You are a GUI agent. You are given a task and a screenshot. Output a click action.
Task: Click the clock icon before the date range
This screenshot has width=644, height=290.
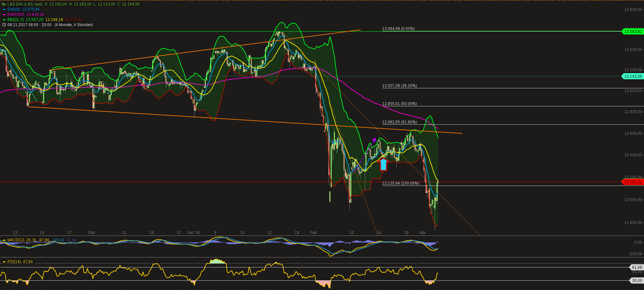click(4, 25)
